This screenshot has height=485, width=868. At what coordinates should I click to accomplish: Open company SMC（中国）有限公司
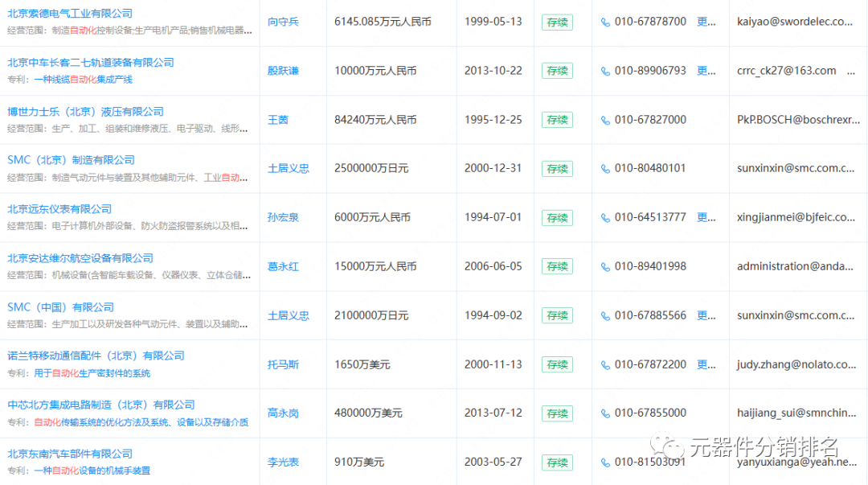(x=60, y=307)
